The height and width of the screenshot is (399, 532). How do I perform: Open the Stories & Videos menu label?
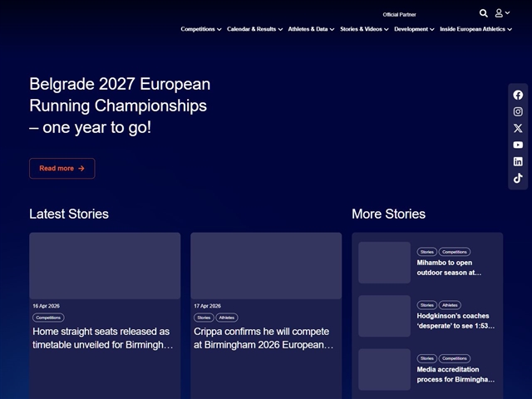pos(361,29)
